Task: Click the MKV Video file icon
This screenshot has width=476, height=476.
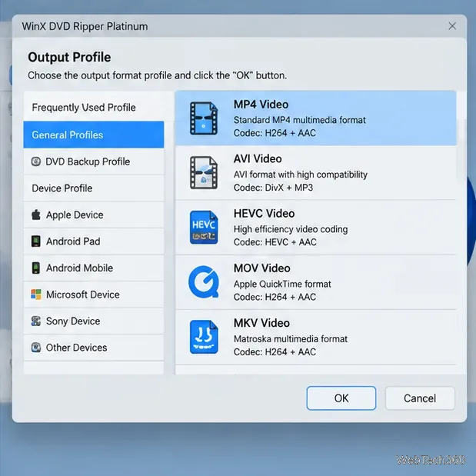Action: 204,337
